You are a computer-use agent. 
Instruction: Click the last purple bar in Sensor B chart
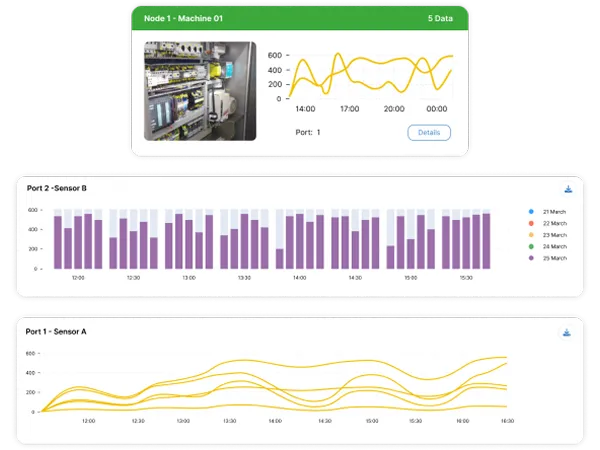pyautogui.click(x=486, y=241)
